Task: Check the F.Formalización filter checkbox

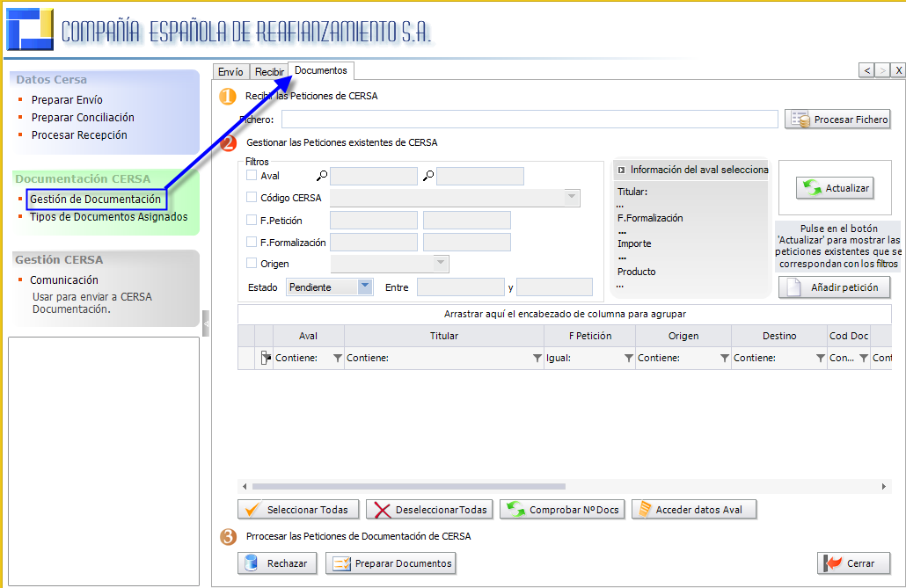Action: [x=252, y=242]
